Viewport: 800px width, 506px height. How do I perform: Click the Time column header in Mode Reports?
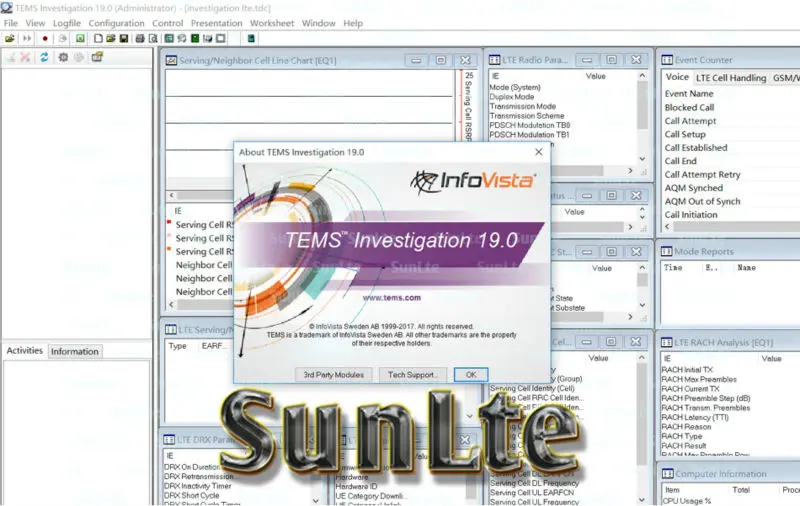point(673,268)
